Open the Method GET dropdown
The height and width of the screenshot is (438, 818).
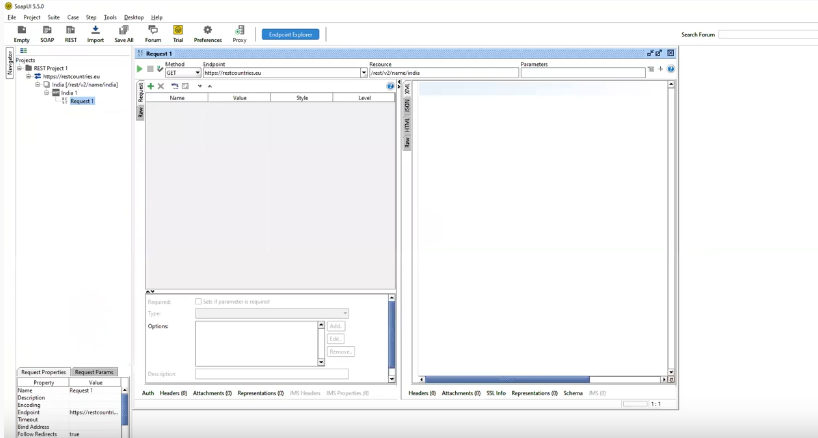[x=183, y=73]
